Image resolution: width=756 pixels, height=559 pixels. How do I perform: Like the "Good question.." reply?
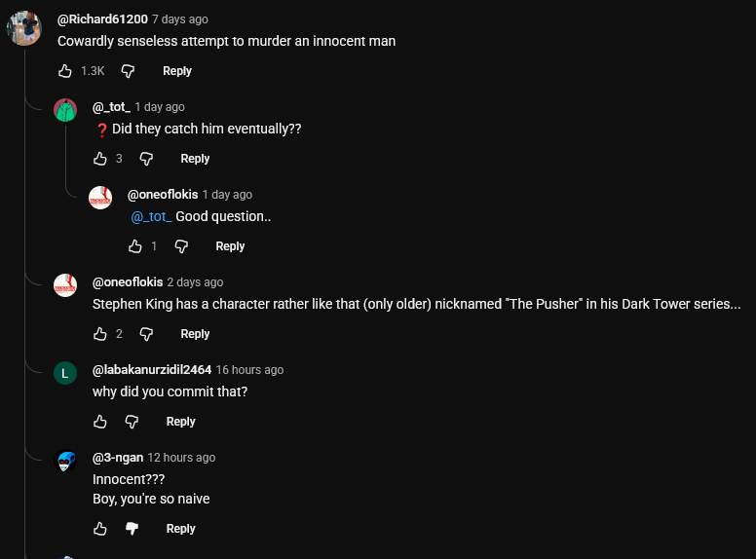pos(135,246)
